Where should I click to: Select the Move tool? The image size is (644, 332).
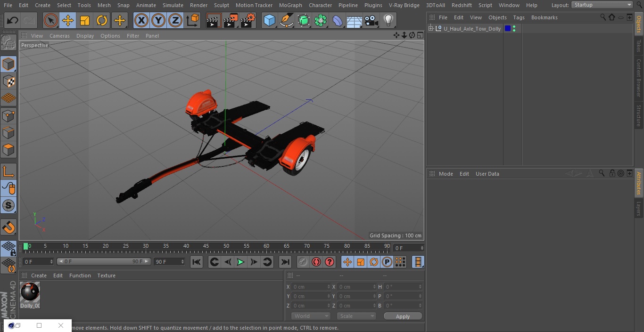(x=68, y=20)
